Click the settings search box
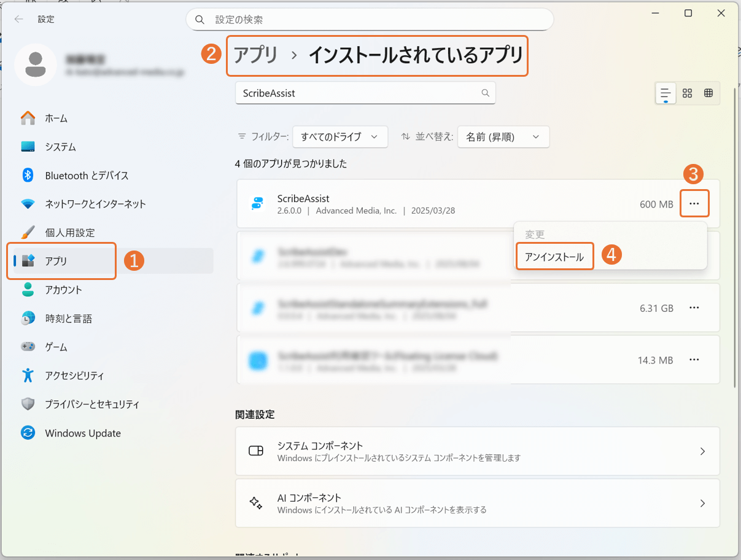The image size is (741, 560). 370,20
